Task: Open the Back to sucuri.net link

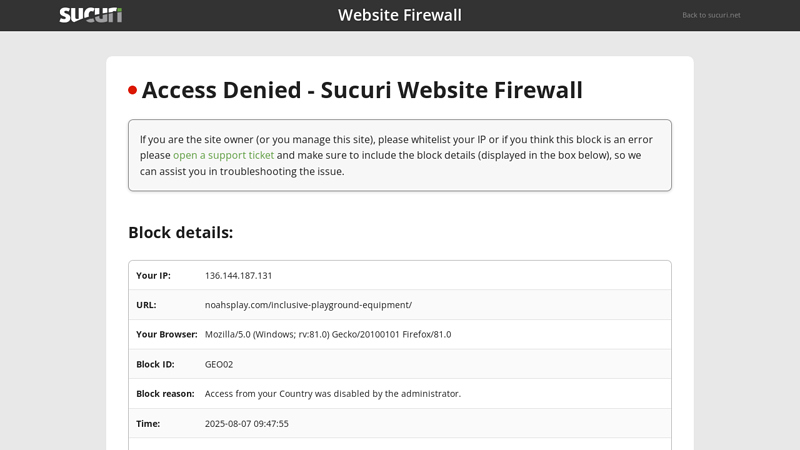Action: (x=711, y=15)
